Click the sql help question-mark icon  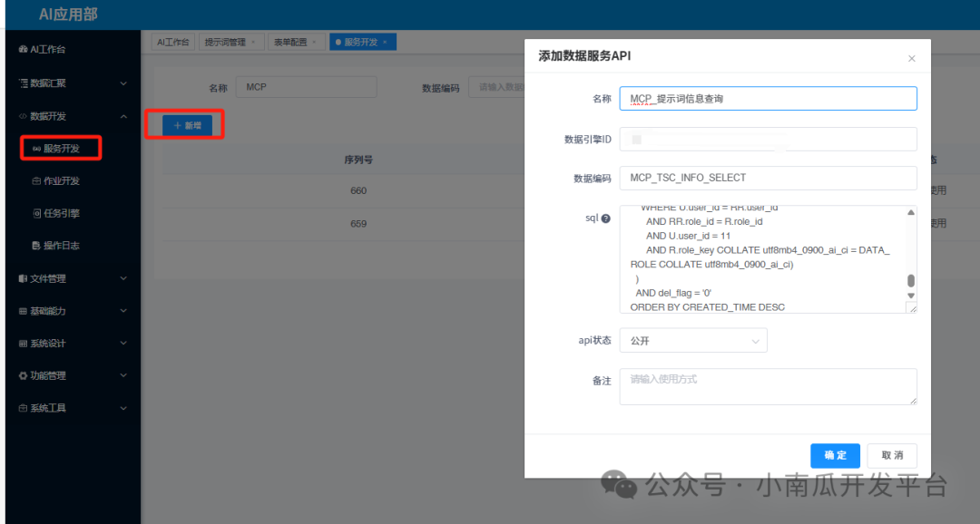pos(605,218)
